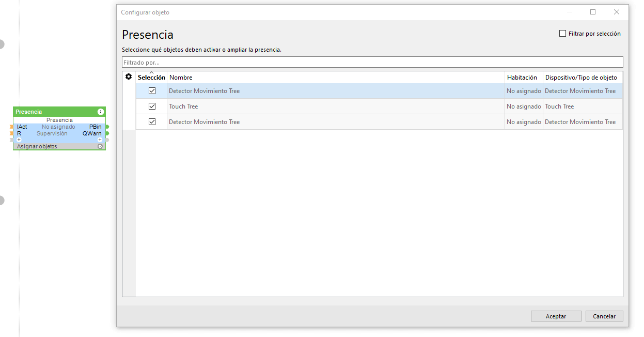Screen dimensions: 644x337
Task: Click Asignar objetos on the Presencia block
Action: pyautogui.click(x=37, y=146)
